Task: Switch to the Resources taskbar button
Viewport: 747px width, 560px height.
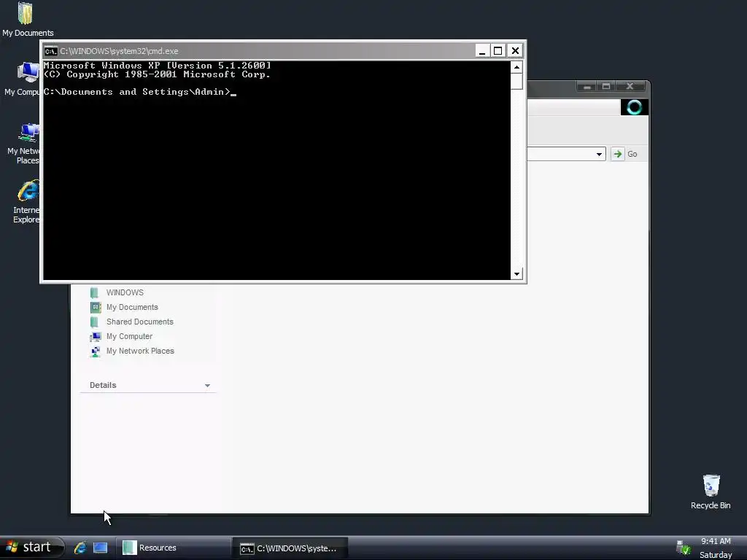Action: pos(174,548)
